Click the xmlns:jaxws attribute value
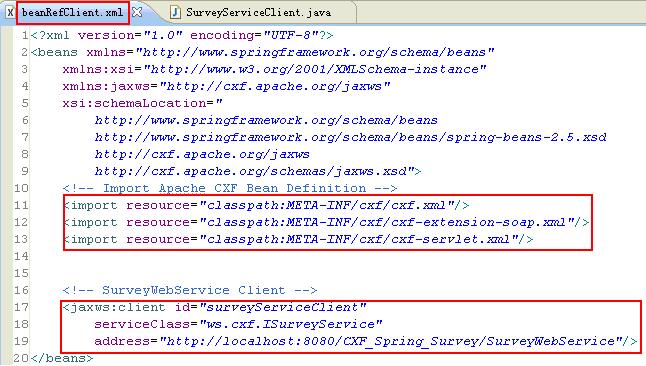This screenshot has width=646, height=366. [274, 86]
